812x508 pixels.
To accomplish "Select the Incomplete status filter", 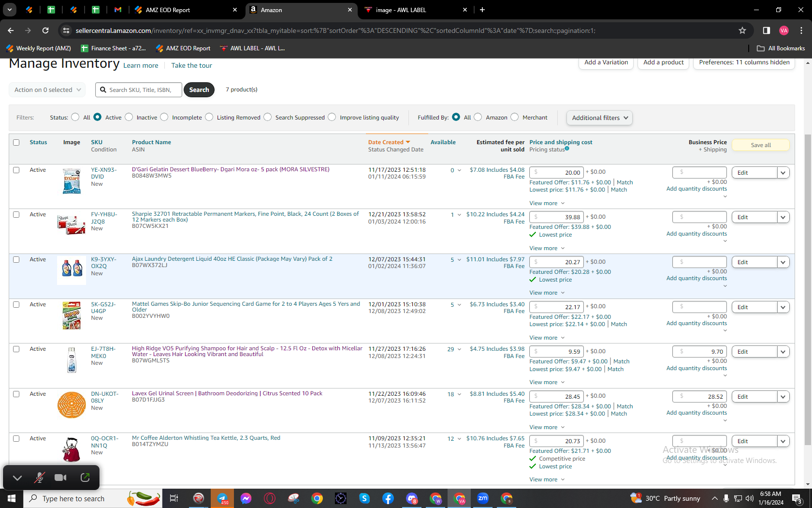I will tap(164, 117).
